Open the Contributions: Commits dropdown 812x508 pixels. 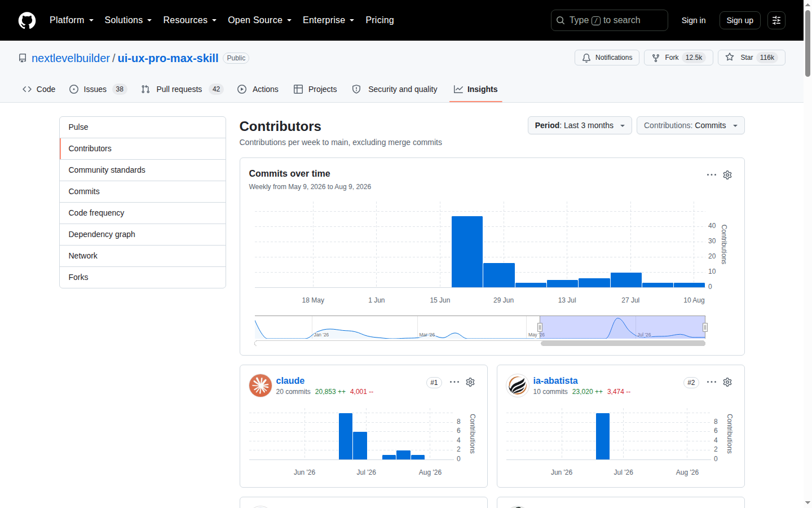[690, 125]
